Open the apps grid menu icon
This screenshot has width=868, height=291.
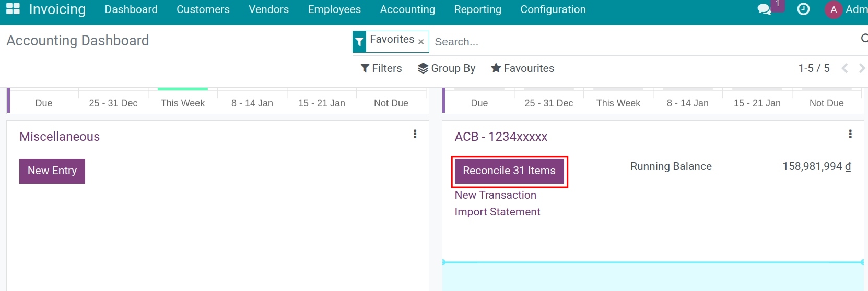13,9
